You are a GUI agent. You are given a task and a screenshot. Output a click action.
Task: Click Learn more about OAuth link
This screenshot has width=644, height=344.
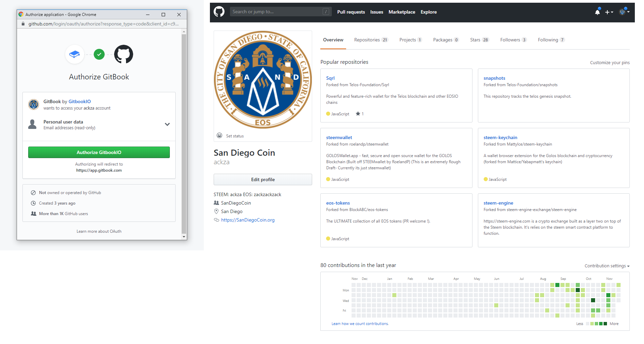coord(99,231)
